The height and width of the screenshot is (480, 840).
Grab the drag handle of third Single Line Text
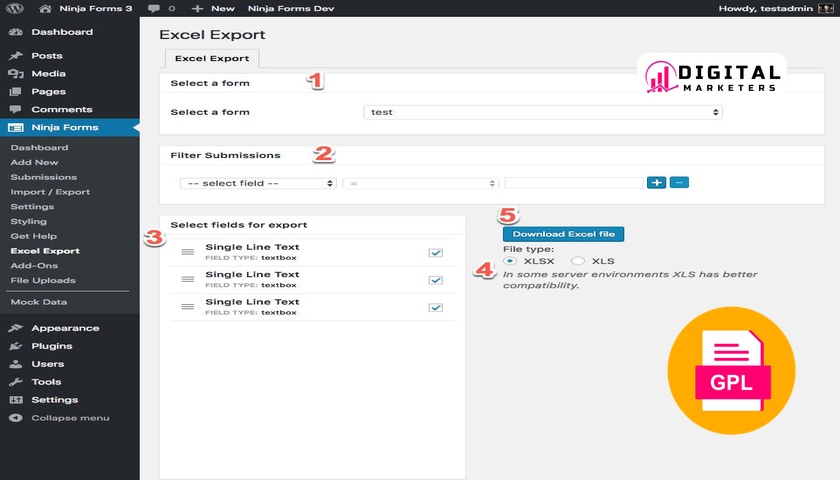[x=188, y=306]
